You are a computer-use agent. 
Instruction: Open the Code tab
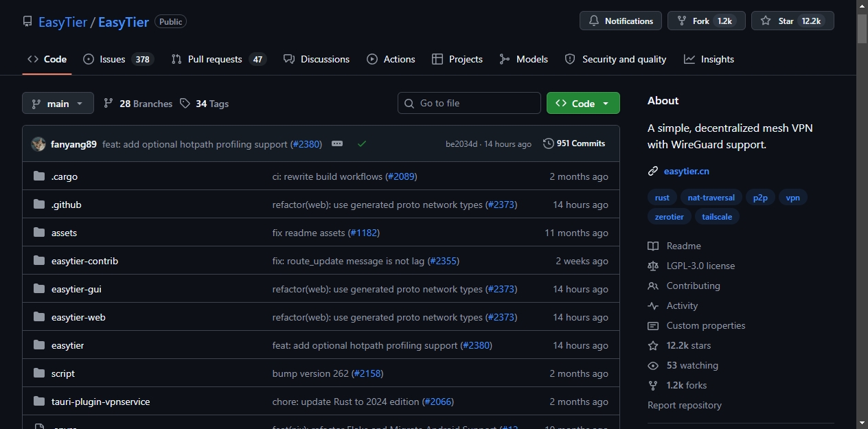tap(47, 59)
